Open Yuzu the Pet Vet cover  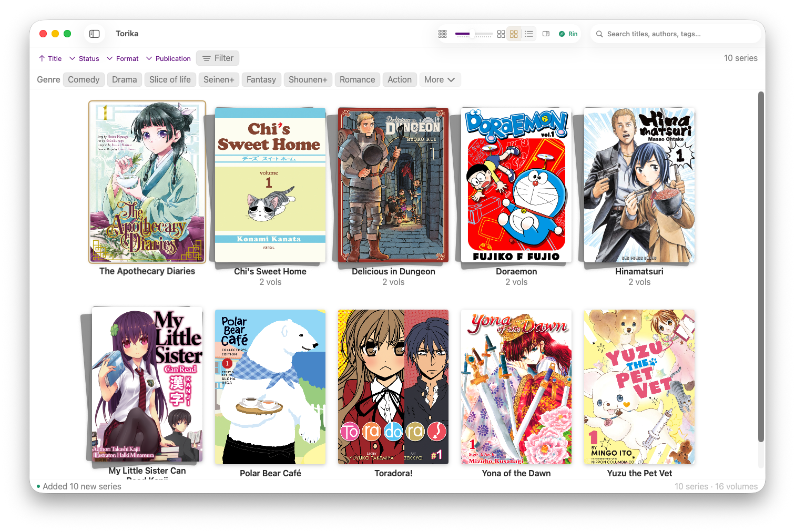[639, 387]
